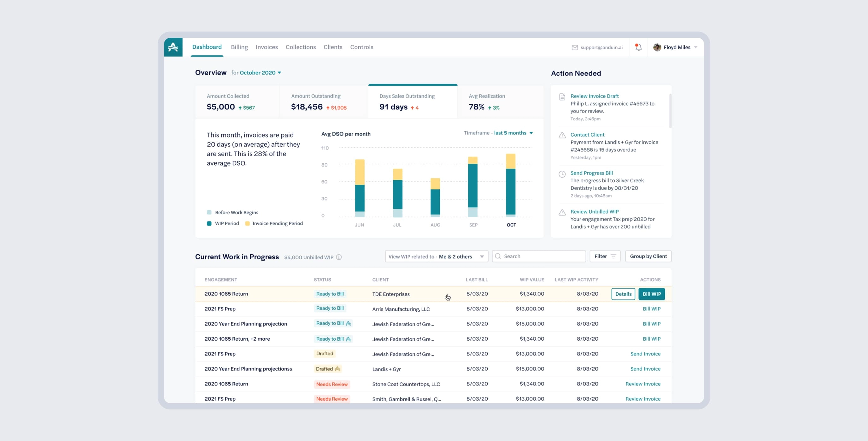Click inside the Search field
The width and height of the screenshot is (868, 441).
coord(538,256)
